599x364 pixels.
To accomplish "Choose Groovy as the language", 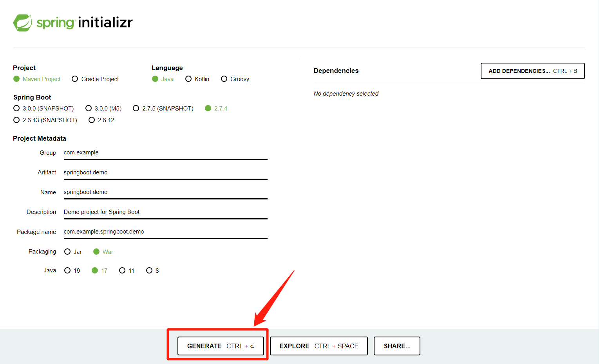I will click(x=235, y=79).
